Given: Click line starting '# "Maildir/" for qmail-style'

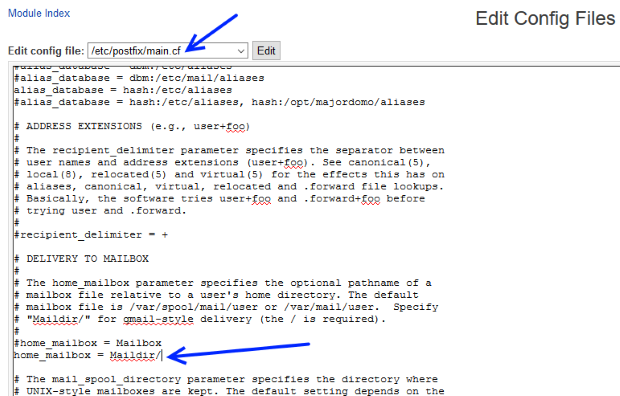Looking at the screenshot, I should click(200, 319).
